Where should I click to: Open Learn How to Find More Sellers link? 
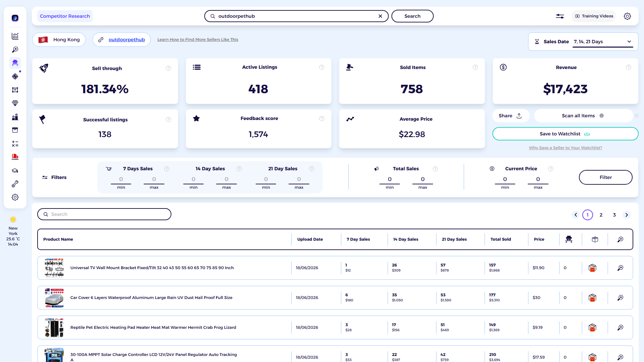tap(198, 40)
